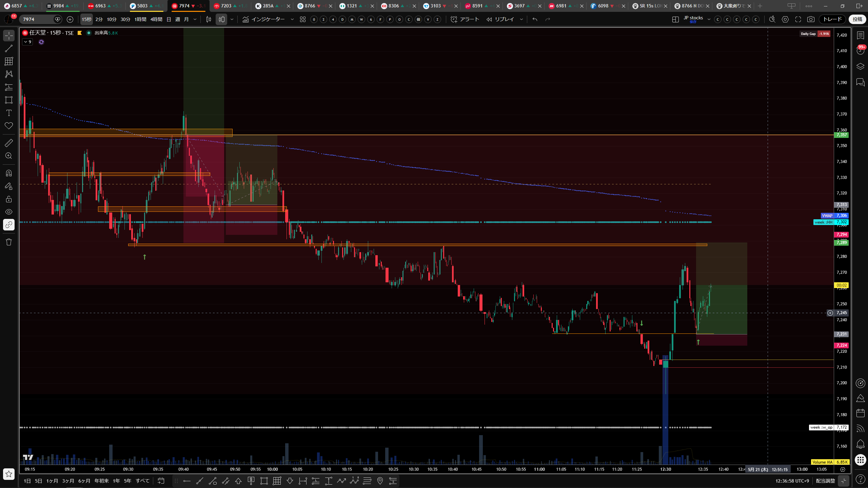Viewport: 868px width, 488px height.
Task: Toggle stay in drawing mode
Action: click(x=9, y=186)
